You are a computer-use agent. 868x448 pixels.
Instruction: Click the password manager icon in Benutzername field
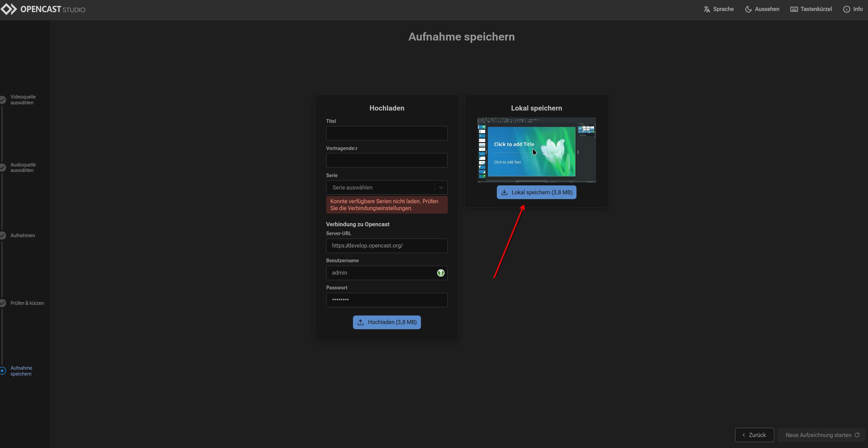coord(441,273)
